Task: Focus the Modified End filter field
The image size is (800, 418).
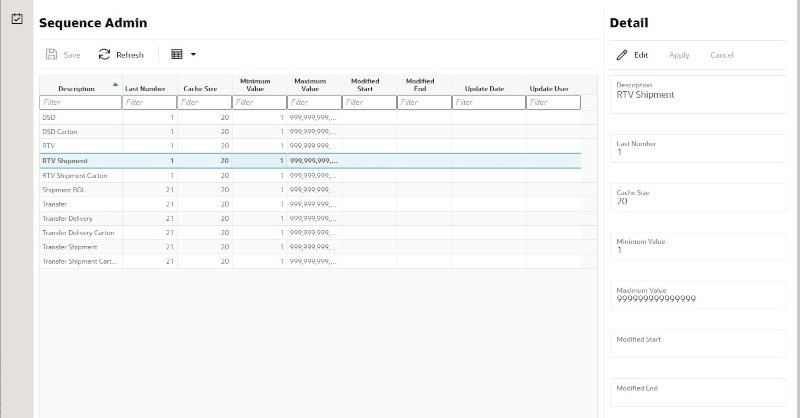Action: coord(424,102)
